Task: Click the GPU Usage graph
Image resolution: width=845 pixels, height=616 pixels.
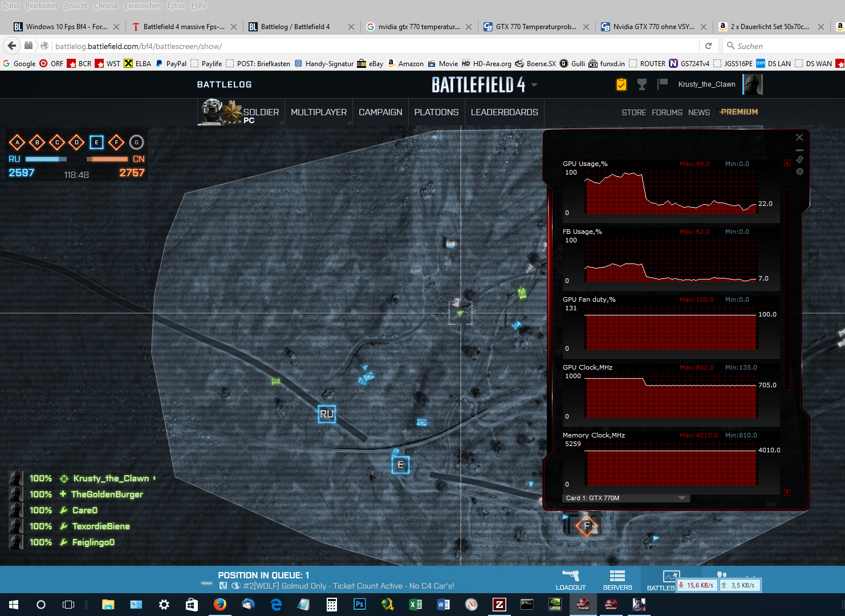Action: point(672,192)
